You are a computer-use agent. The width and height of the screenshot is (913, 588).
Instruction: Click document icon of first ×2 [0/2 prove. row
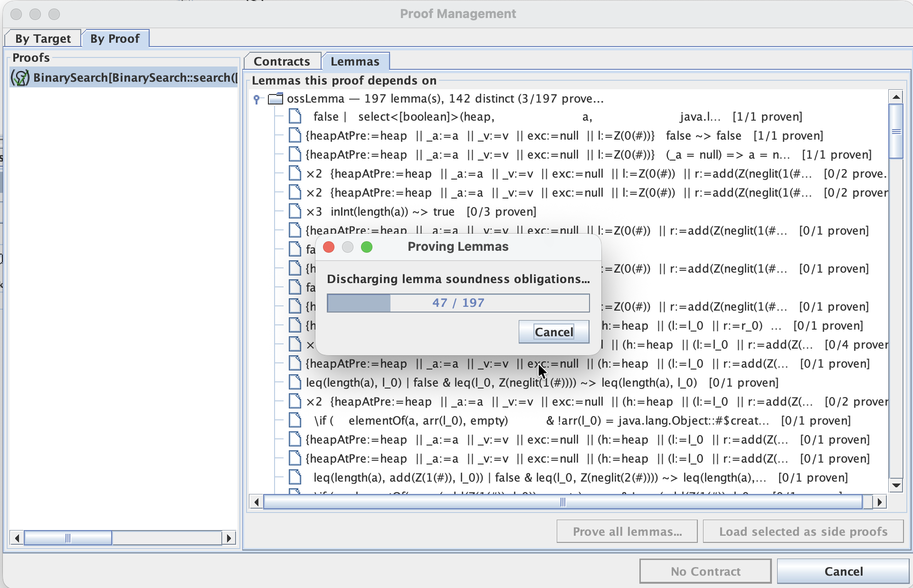(295, 173)
